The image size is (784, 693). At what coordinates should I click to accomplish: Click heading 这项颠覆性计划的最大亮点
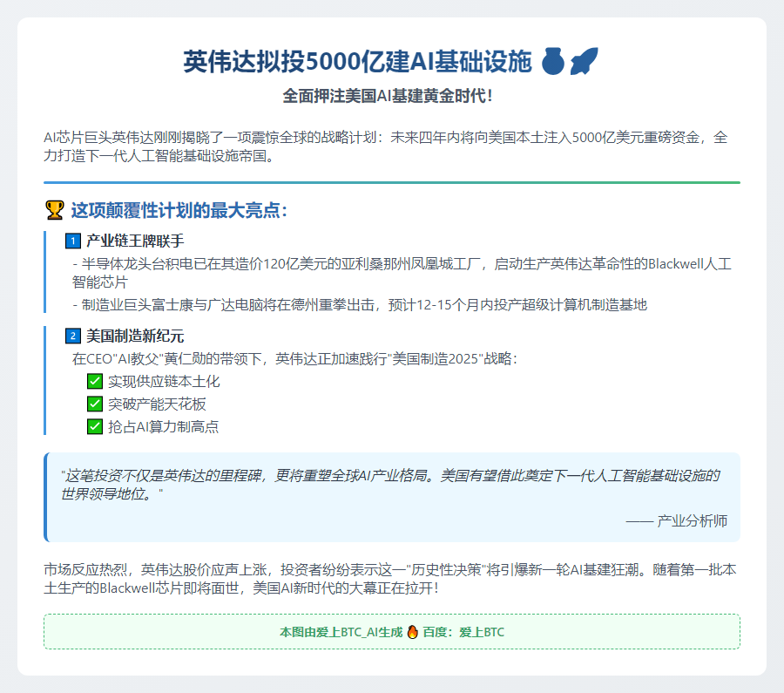(179, 210)
